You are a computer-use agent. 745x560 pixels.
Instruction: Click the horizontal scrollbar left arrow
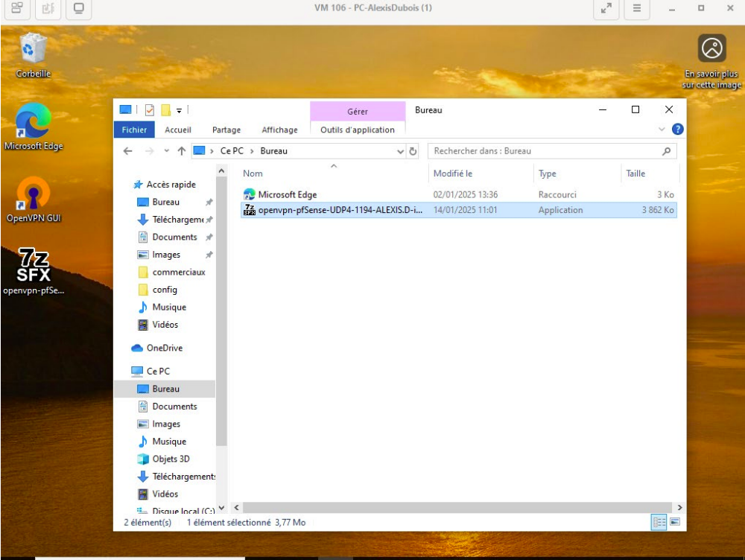pos(236,507)
